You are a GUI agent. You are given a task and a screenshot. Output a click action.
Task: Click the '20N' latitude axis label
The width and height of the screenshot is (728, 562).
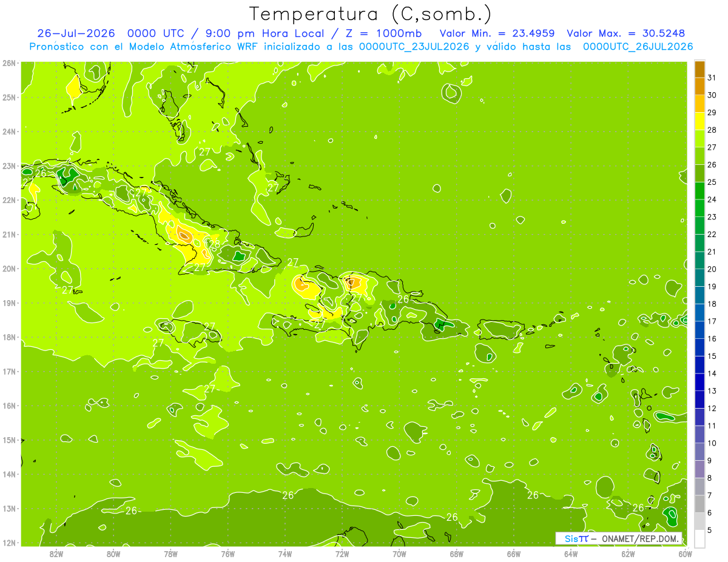click(x=9, y=269)
